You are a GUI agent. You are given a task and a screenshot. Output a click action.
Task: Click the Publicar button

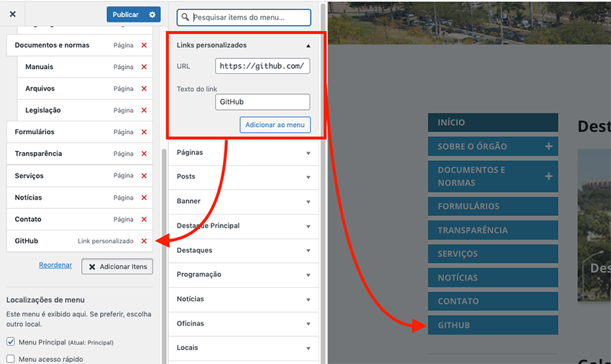click(126, 15)
